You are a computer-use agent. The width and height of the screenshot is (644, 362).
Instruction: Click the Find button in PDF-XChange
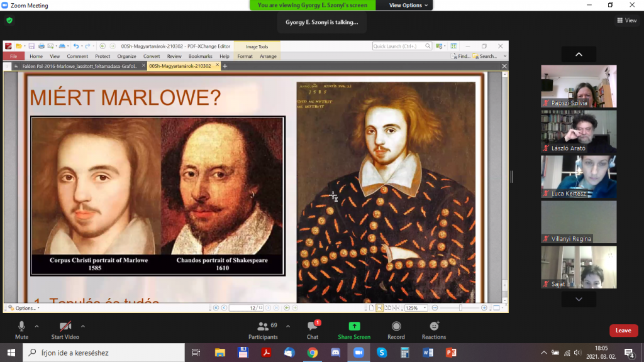(x=460, y=56)
